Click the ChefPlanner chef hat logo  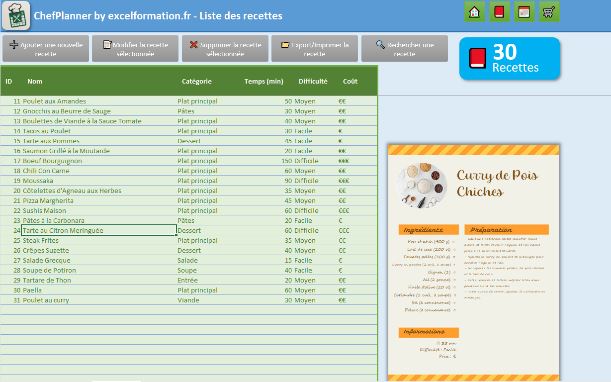(x=16, y=16)
